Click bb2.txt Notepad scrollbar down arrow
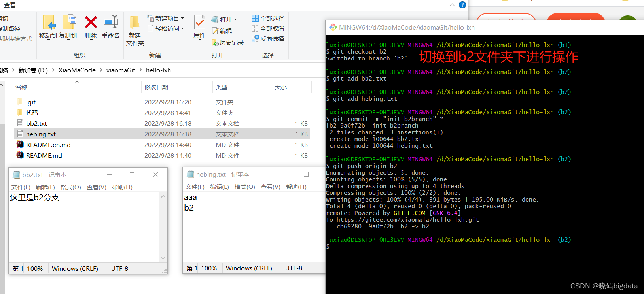Viewport: 644px width, 294px height. pyautogui.click(x=163, y=258)
